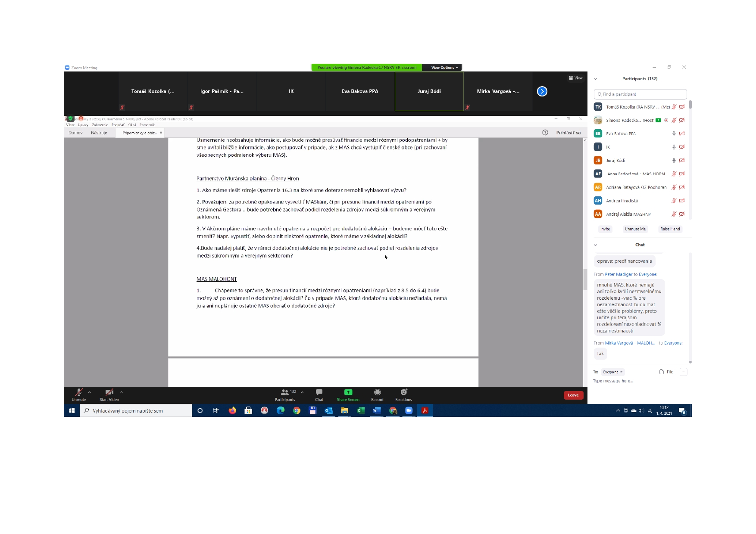This screenshot has width=756, height=534.
Task: Click Anna Fedoršová's muted mic icon
Action: (674, 174)
